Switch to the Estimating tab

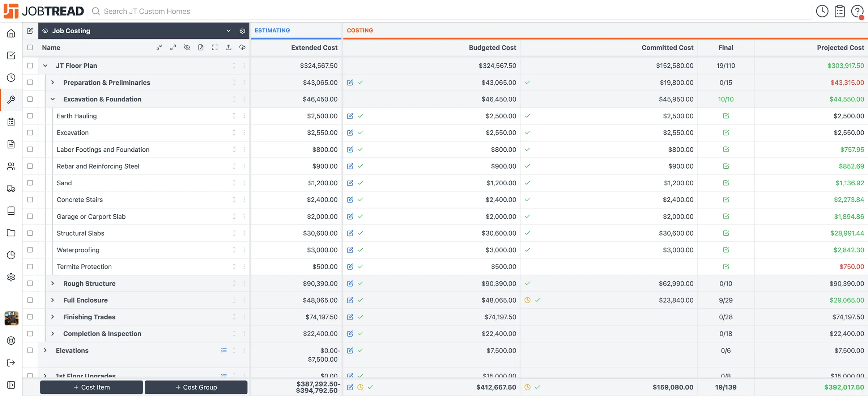[x=272, y=30]
